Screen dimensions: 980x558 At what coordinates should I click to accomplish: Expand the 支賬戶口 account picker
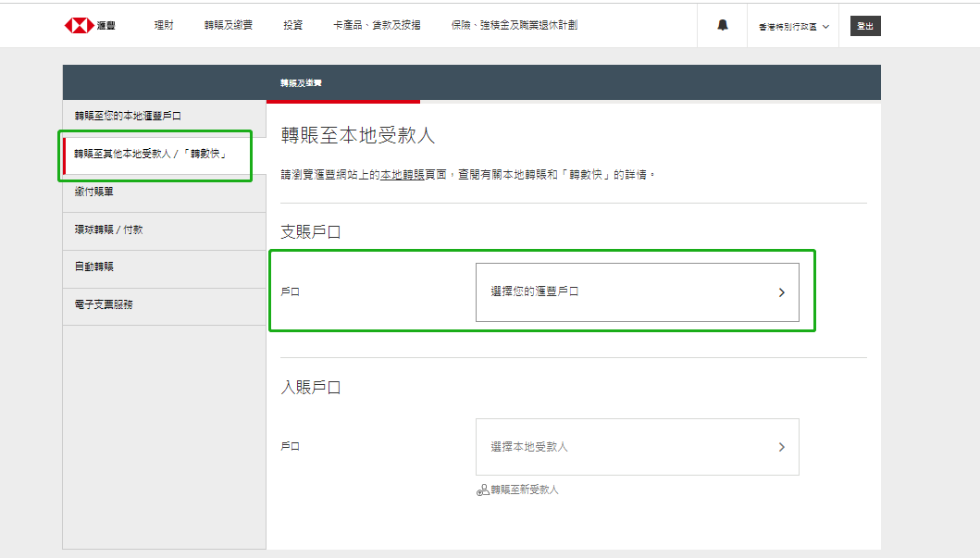pos(637,292)
